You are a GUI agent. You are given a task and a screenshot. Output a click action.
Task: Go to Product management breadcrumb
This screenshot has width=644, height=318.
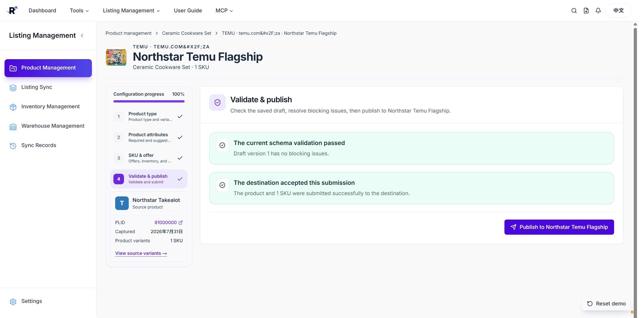(x=128, y=33)
